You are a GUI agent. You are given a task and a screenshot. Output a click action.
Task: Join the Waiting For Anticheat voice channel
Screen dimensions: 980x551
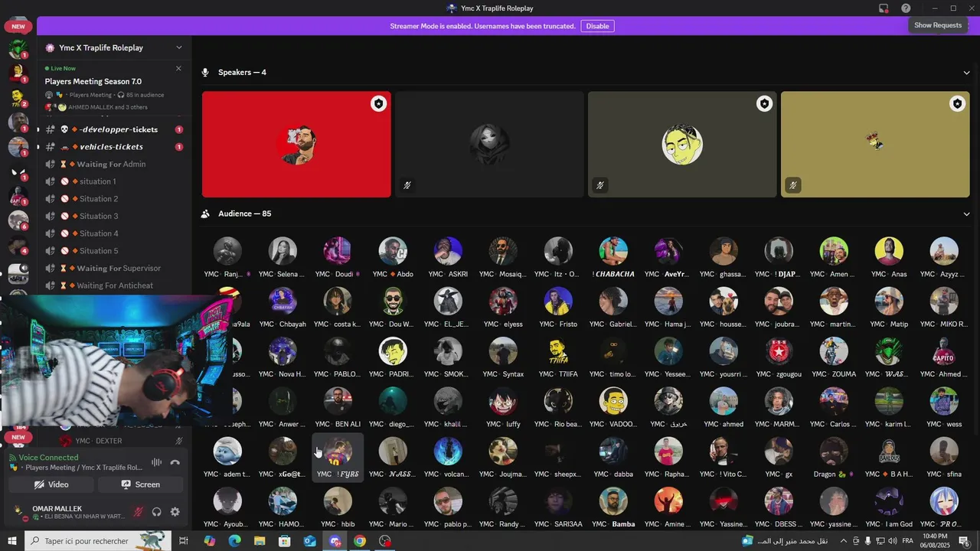[x=113, y=285]
